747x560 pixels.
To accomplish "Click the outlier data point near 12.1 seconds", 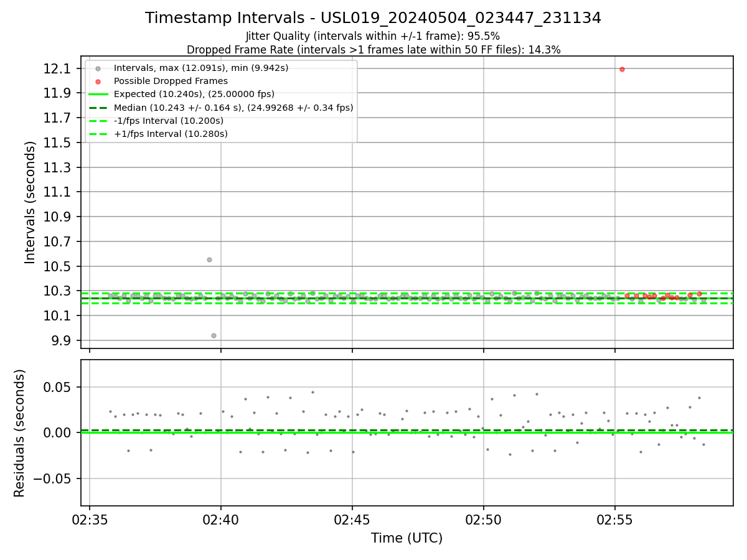I will [x=622, y=69].
